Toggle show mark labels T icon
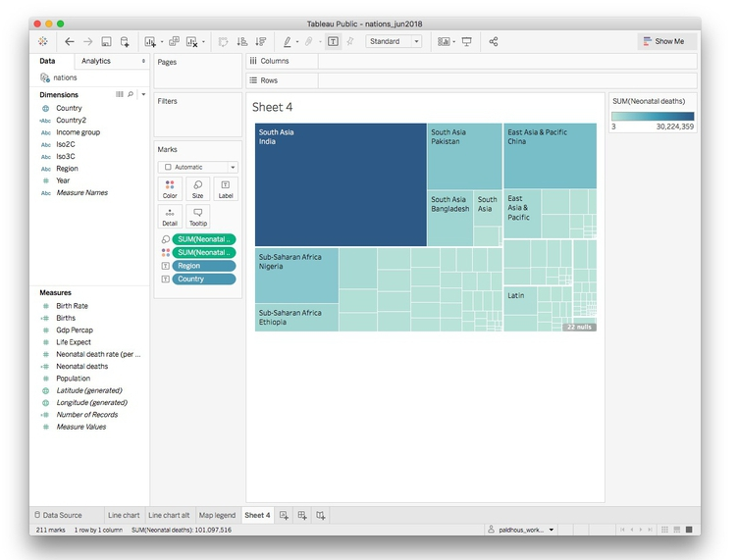 pos(333,41)
